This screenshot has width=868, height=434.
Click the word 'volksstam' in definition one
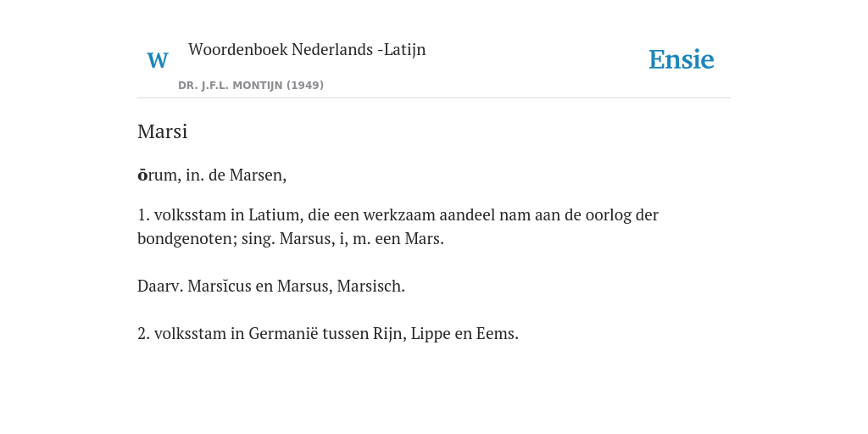tap(191, 214)
